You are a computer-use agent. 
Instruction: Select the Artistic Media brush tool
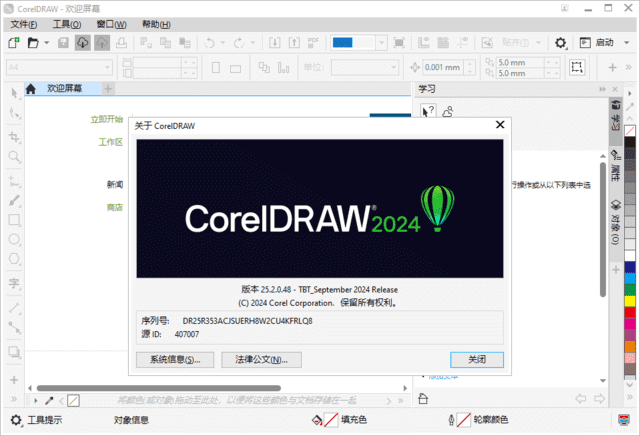14,200
